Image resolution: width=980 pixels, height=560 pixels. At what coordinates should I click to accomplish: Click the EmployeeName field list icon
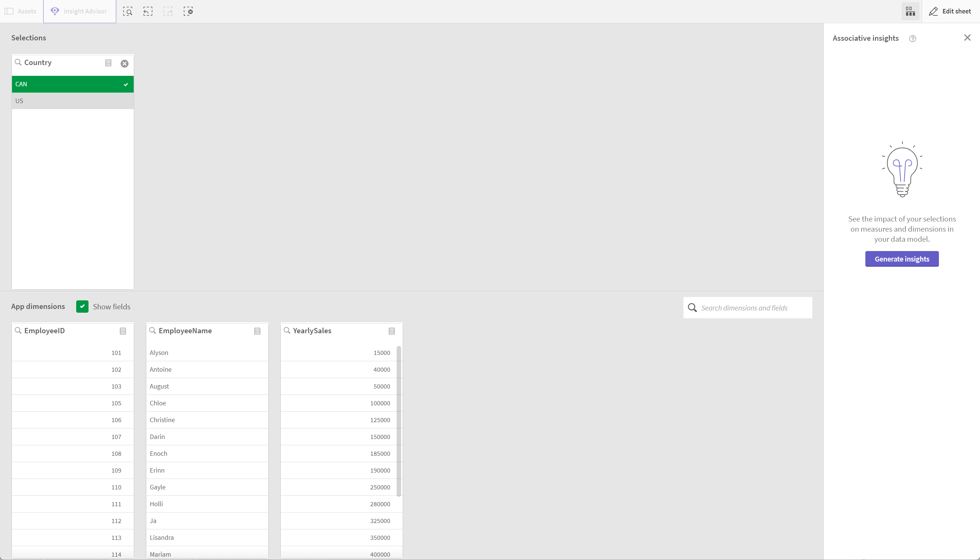point(257,331)
